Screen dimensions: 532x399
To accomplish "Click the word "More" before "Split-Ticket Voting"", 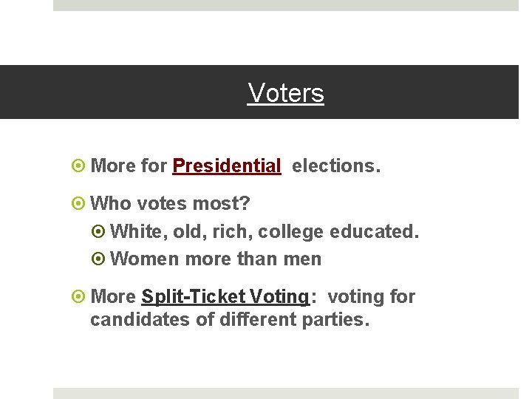I will tap(113, 297).
